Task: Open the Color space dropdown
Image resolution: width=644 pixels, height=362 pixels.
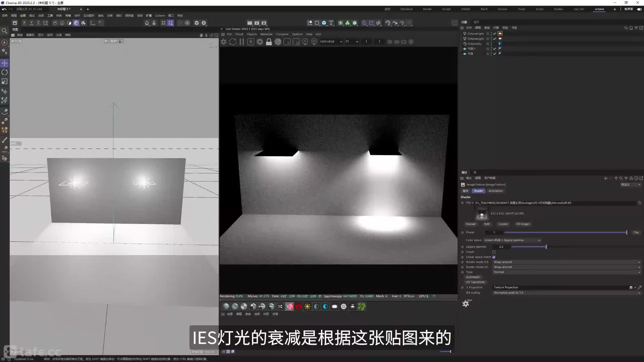Action: pos(512,240)
